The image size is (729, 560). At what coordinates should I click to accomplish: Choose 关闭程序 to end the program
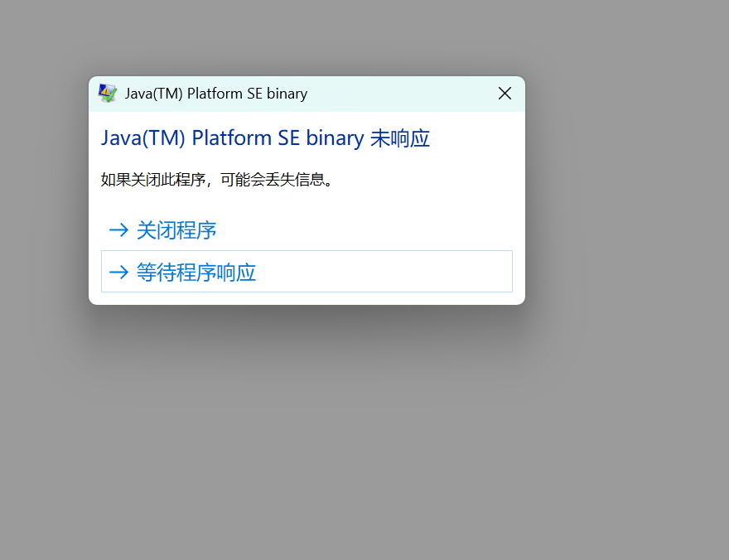pyautogui.click(x=176, y=230)
